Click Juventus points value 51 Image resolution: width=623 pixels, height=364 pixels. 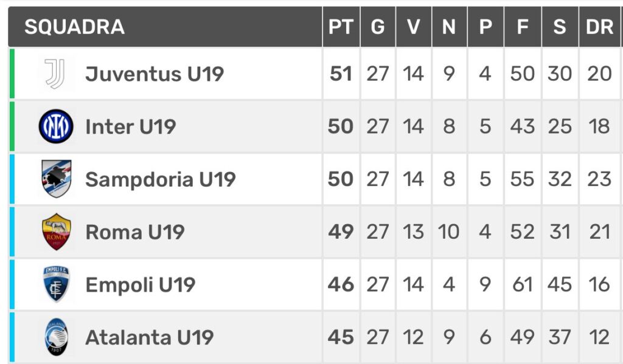point(341,74)
